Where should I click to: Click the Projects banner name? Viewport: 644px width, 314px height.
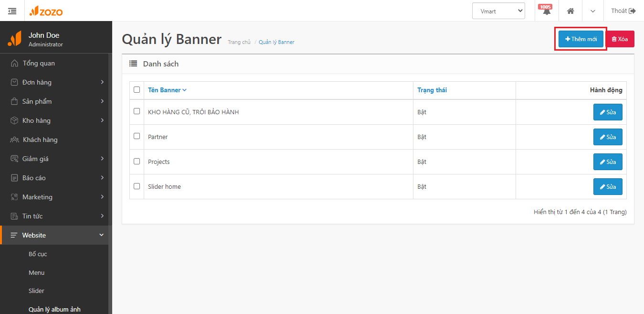pyautogui.click(x=159, y=162)
